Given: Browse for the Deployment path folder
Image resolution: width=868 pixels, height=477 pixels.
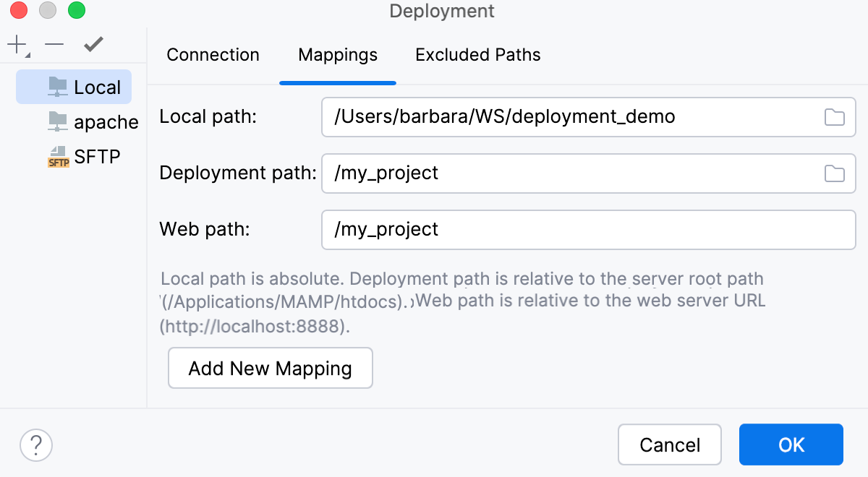Looking at the screenshot, I should pyautogui.click(x=834, y=173).
